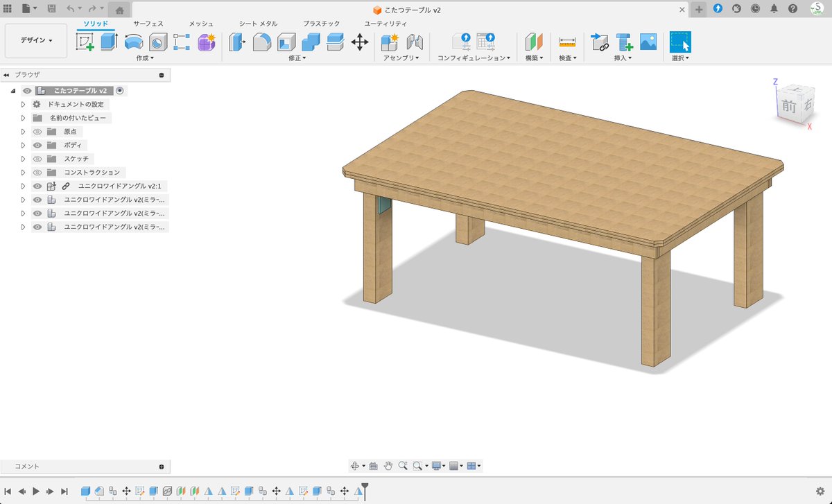832x504 pixels.
Task: Jump to timeline end
Action: click(64, 491)
